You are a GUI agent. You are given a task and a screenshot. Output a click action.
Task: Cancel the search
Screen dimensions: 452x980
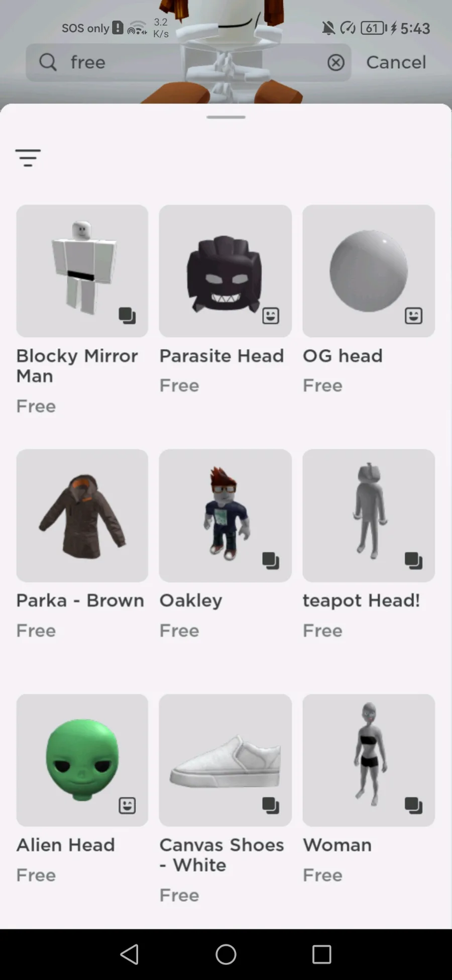point(396,62)
